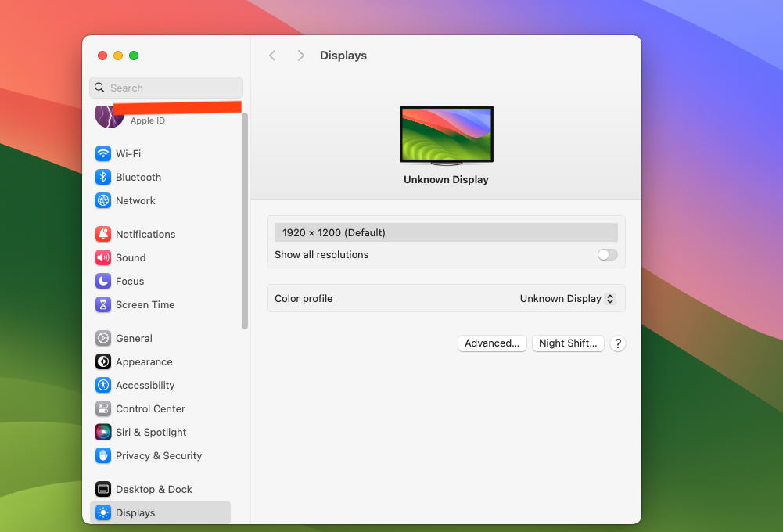This screenshot has height=532, width=783.
Task: Click the Apple ID avatar picture
Action: pyautogui.click(x=109, y=117)
